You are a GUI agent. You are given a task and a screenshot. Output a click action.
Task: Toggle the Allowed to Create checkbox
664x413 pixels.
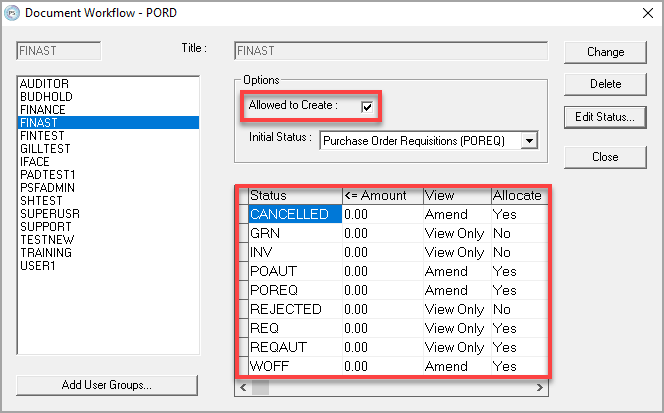tap(368, 106)
